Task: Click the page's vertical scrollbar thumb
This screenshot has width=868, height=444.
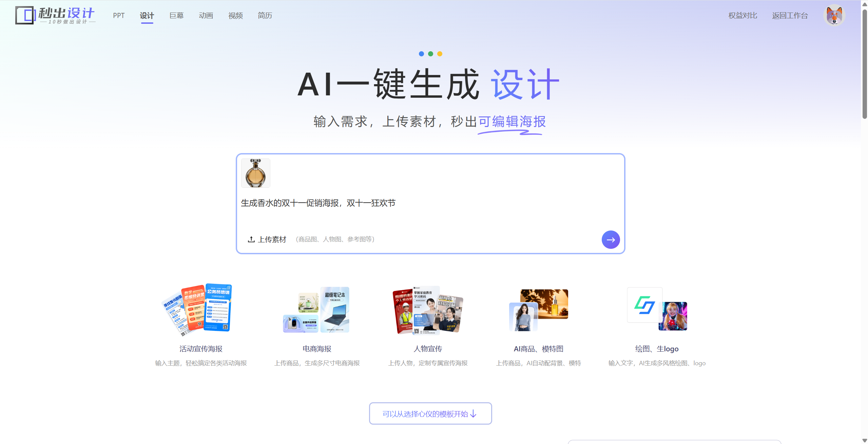Action: pyautogui.click(x=865, y=64)
